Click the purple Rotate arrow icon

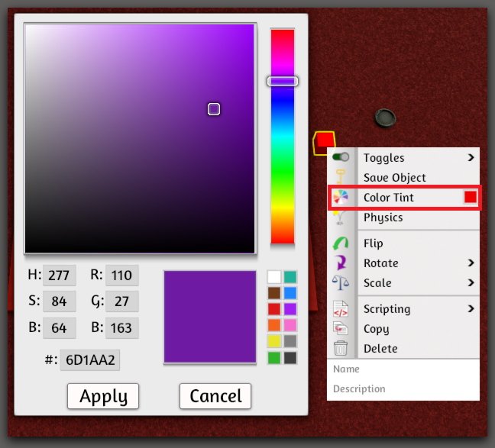pos(341,263)
